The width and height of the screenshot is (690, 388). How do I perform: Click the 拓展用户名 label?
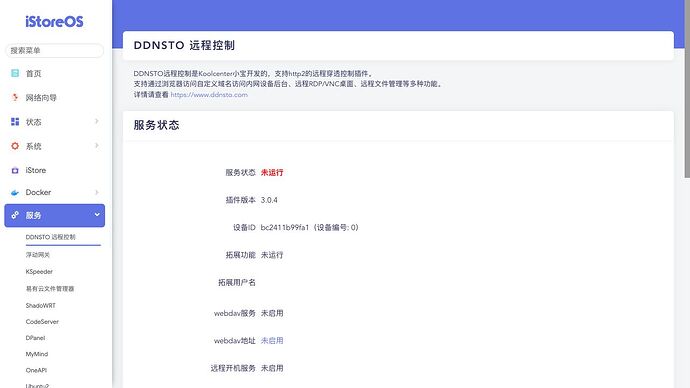point(237,282)
